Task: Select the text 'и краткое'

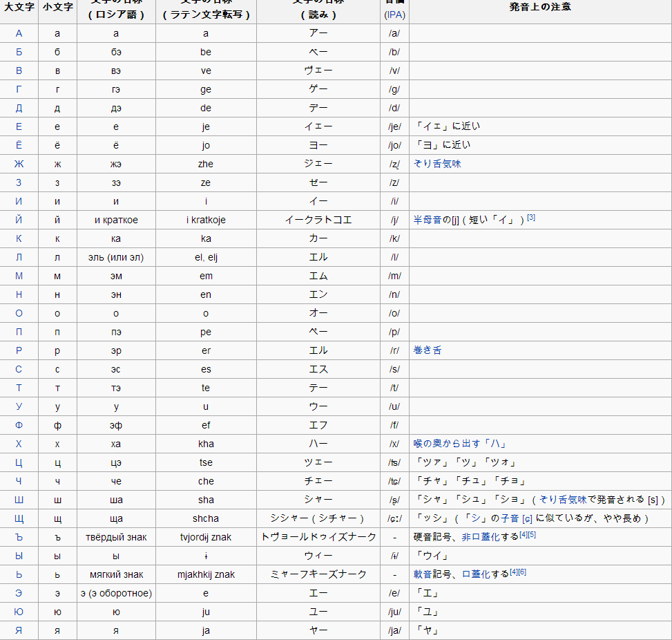Action: [116, 220]
